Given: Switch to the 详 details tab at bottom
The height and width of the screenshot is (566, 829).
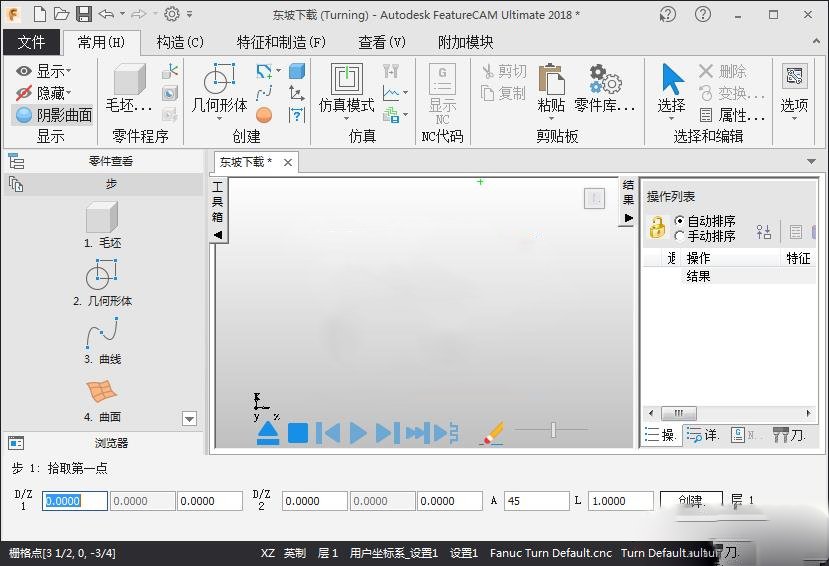Looking at the screenshot, I should click(x=702, y=435).
